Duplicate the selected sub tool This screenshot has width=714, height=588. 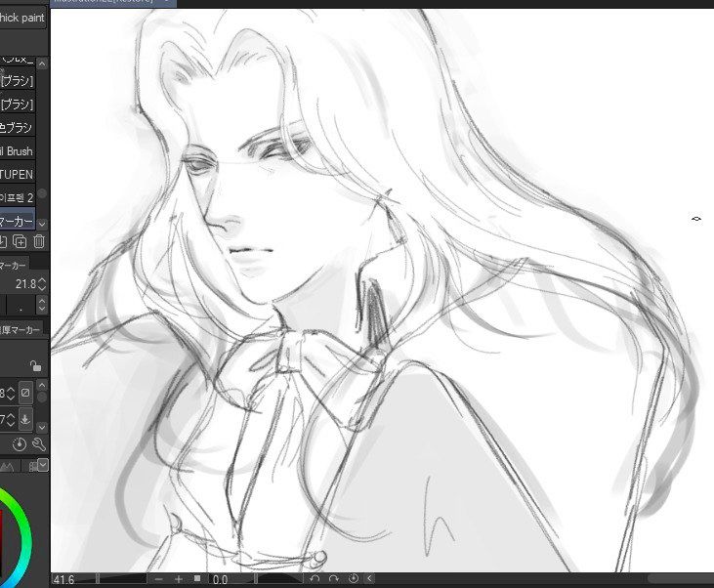click(x=20, y=241)
